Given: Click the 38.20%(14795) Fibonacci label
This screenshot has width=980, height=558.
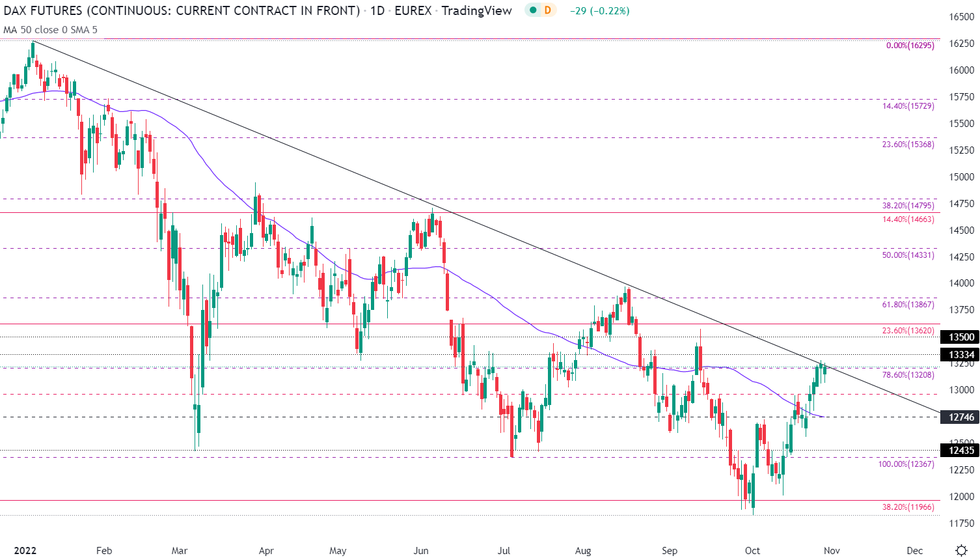Looking at the screenshot, I should pyautogui.click(x=908, y=205).
